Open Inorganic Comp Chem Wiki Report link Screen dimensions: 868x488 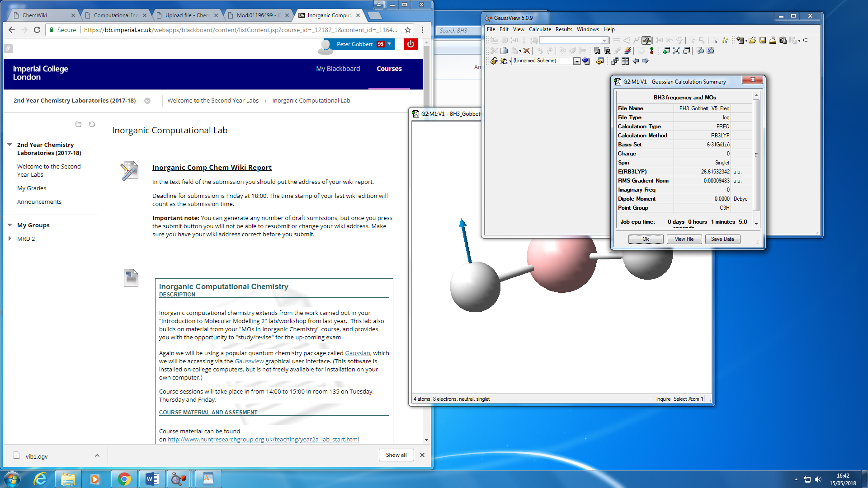pos(212,167)
